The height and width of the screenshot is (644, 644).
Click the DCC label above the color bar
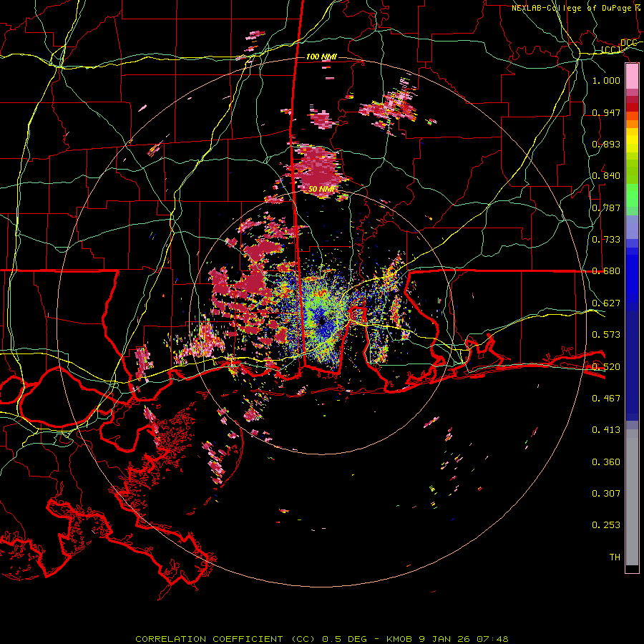tap(628, 43)
